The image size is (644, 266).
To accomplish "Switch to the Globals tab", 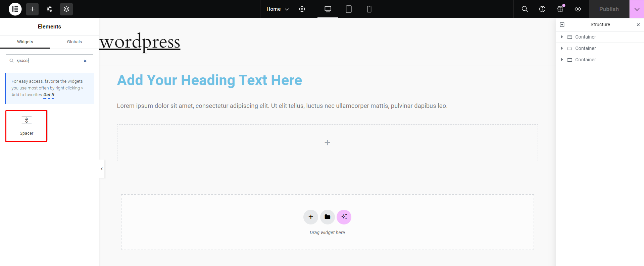I will [x=75, y=42].
